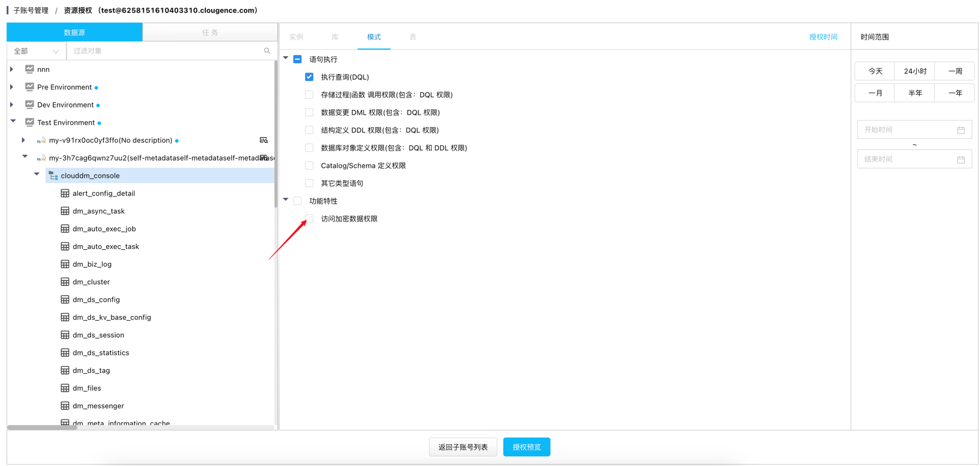Expand the Dev Environment node

pyautogui.click(x=12, y=105)
